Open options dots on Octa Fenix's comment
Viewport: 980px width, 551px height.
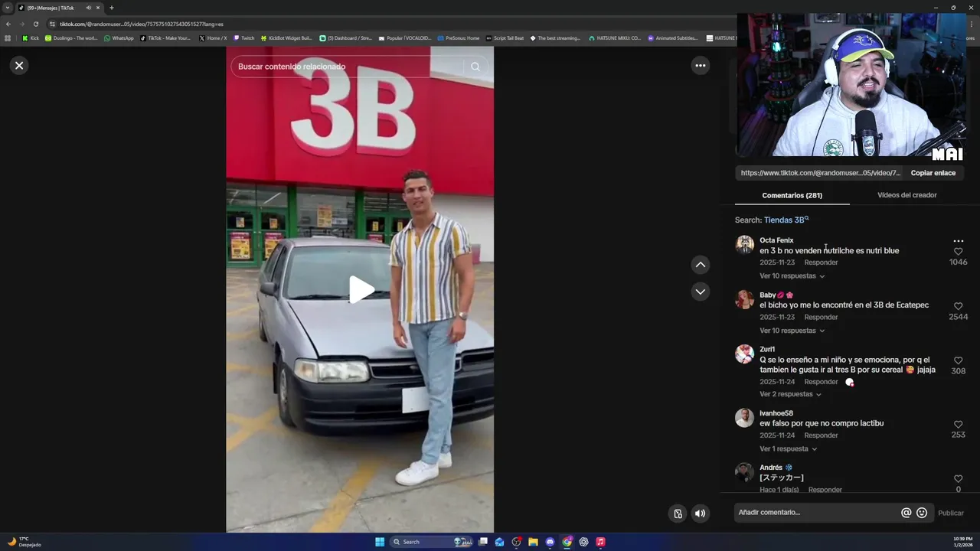pos(958,241)
